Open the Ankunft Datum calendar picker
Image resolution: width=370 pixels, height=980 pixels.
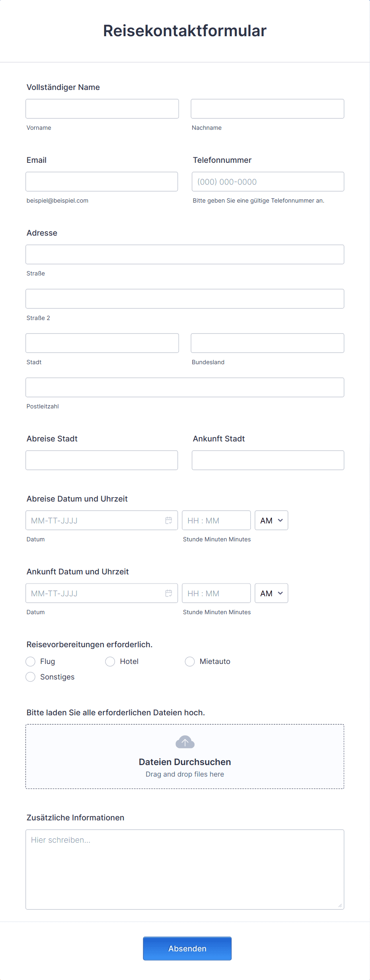click(x=168, y=593)
